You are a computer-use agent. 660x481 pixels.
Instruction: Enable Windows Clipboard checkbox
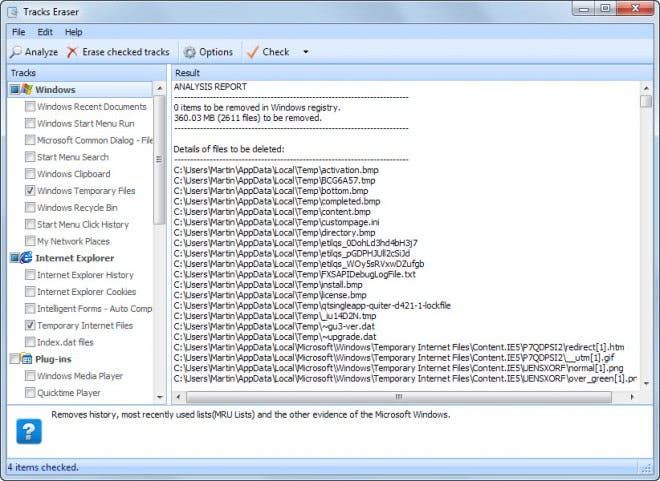(30, 174)
